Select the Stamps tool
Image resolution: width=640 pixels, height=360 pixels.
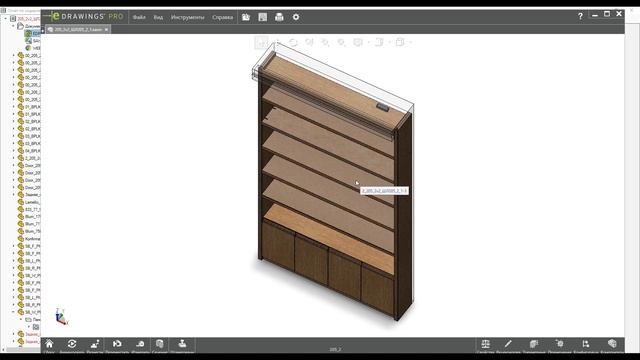tap(182, 344)
